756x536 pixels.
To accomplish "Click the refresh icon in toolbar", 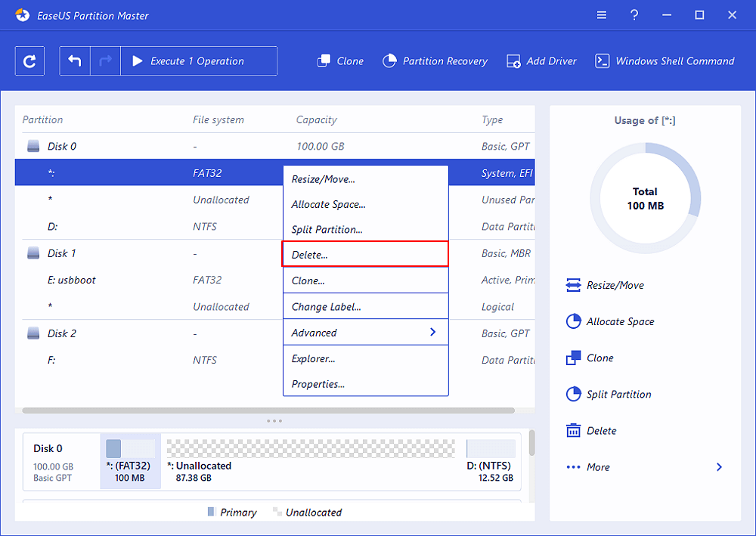I will tap(29, 61).
